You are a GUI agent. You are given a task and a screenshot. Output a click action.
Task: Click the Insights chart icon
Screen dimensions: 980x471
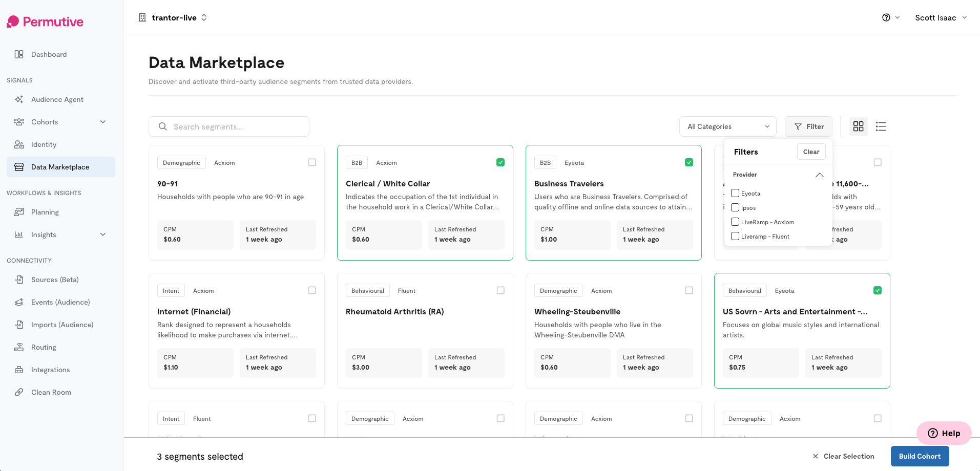click(19, 234)
